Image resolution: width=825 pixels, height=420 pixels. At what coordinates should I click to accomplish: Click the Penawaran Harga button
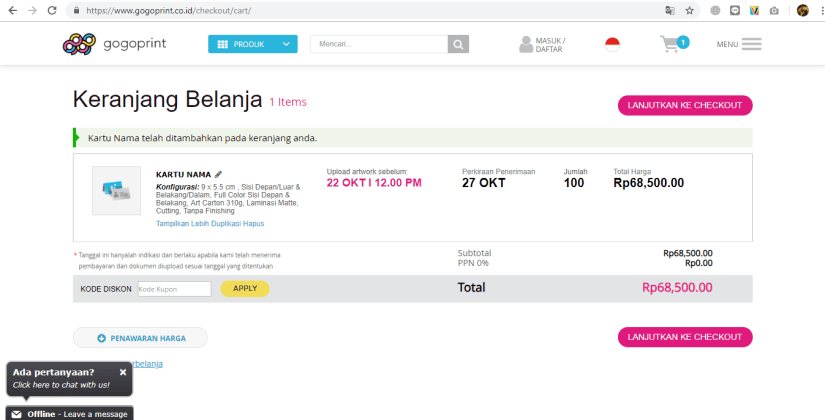pyautogui.click(x=140, y=338)
